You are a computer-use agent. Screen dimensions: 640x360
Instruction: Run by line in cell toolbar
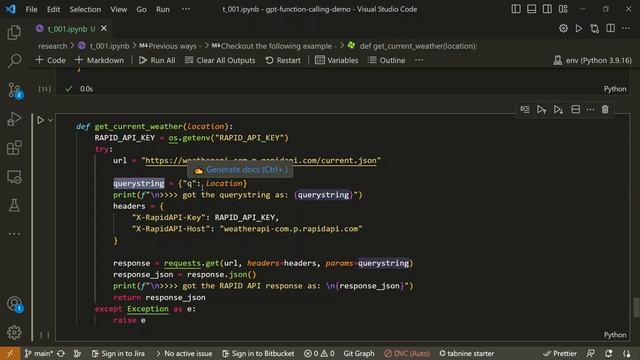[x=525, y=109]
